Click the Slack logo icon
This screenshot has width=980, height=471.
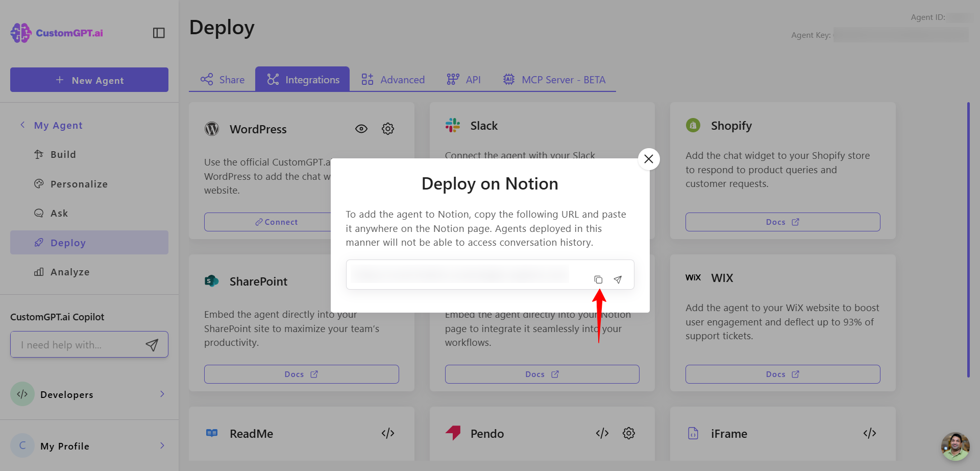click(x=453, y=125)
